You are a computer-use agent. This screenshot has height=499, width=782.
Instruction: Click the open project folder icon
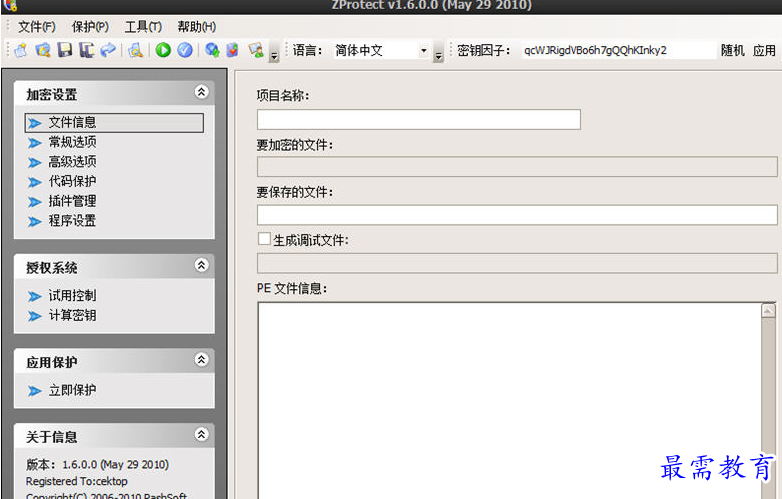click(43, 50)
